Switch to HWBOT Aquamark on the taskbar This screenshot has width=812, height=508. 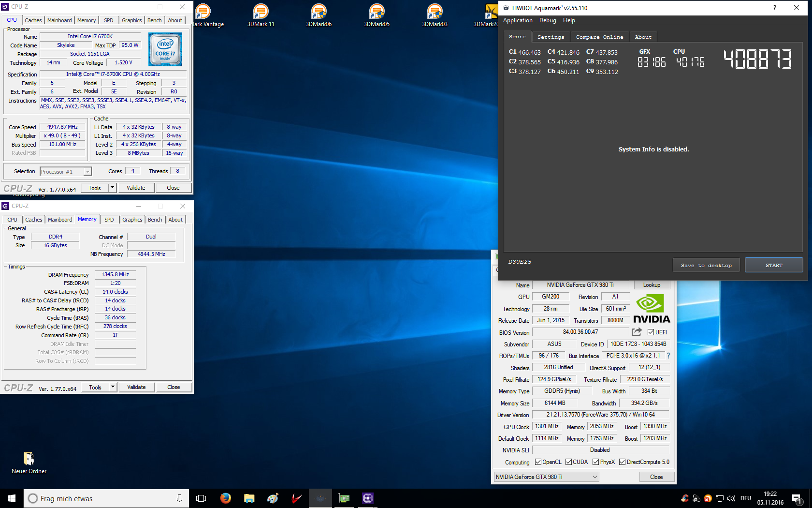320,498
